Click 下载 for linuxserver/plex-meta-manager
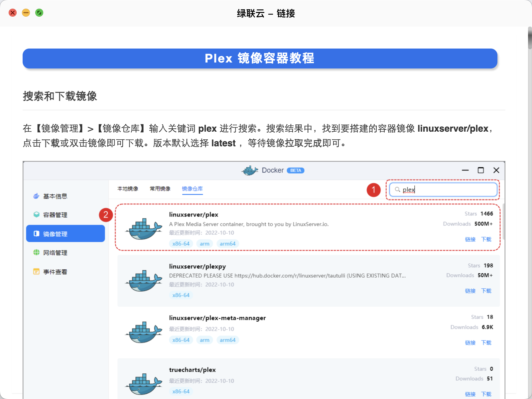 coord(486,342)
